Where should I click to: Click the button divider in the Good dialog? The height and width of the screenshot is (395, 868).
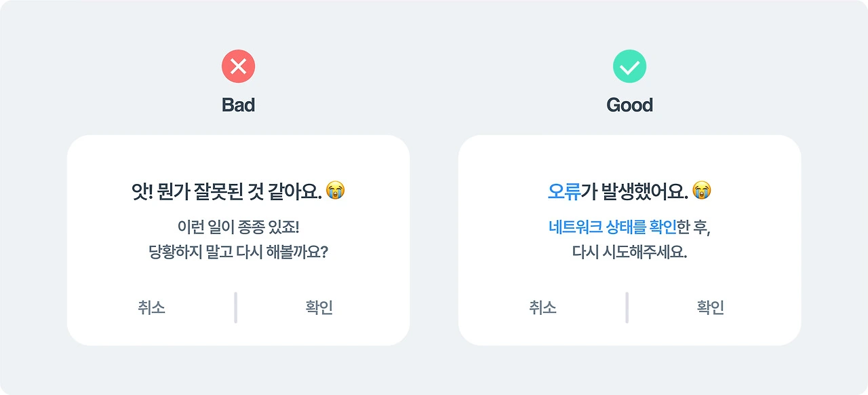627,307
